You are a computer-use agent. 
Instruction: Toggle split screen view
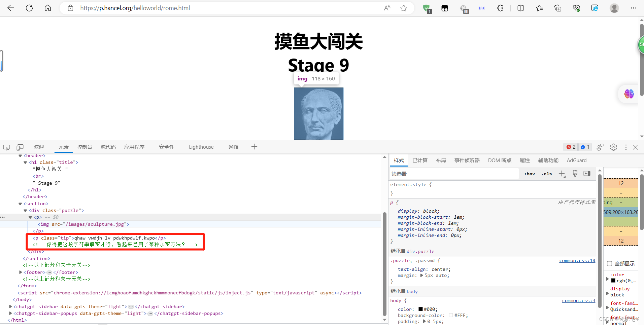point(521,8)
